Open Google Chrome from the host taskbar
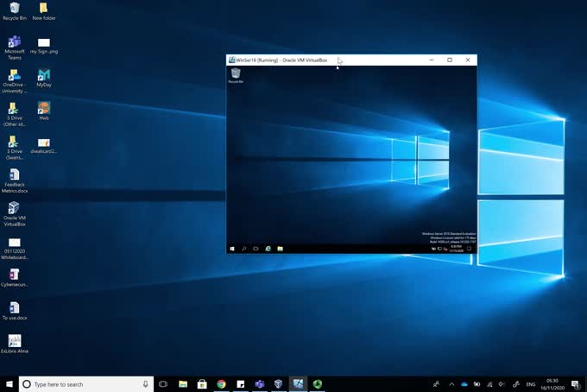Image resolution: width=587 pixels, height=392 pixels. click(221, 384)
